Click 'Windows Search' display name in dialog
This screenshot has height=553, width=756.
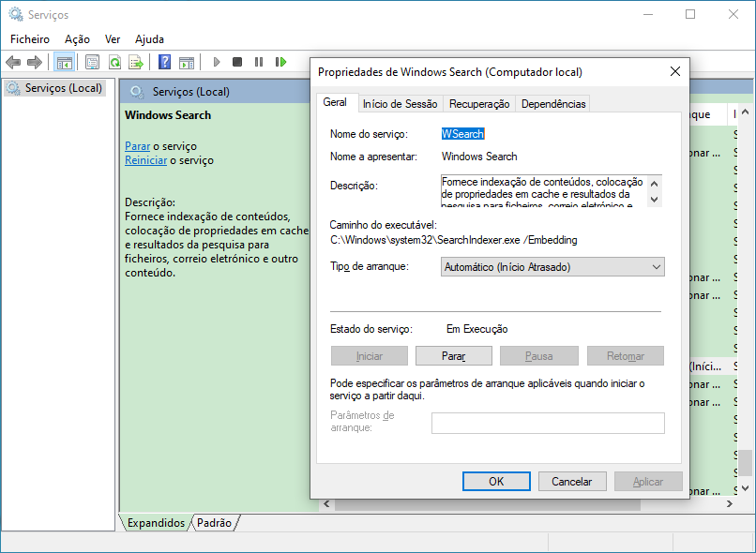tap(479, 157)
